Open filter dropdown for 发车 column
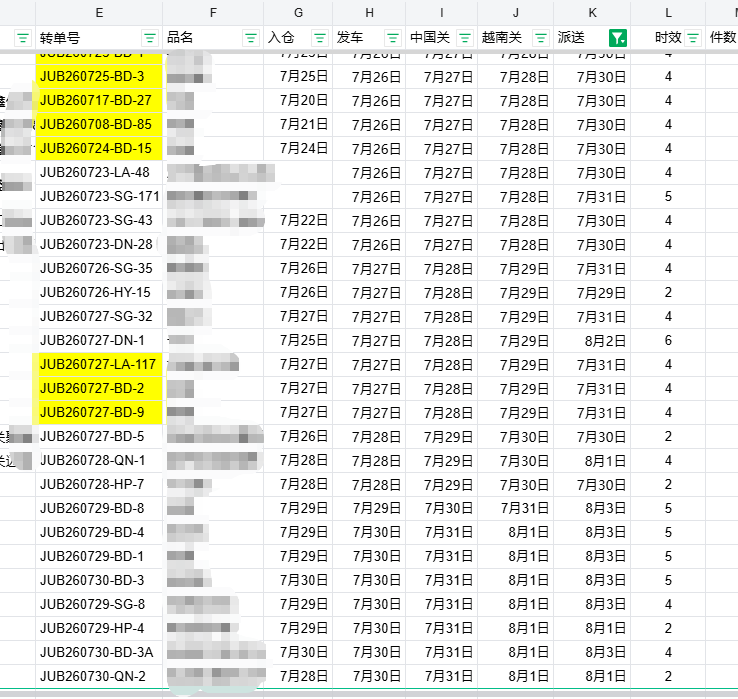Image resolution: width=738 pixels, height=699 pixels. coord(393,38)
